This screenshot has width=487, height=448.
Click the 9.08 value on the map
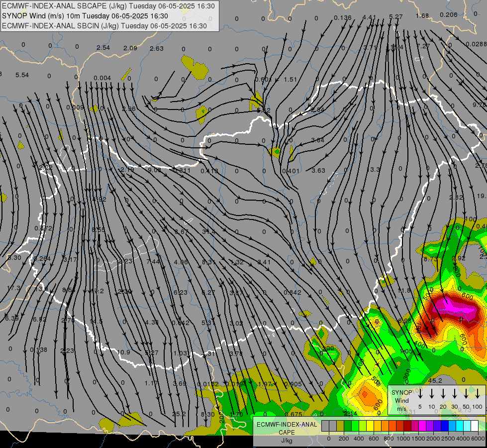(x=154, y=170)
